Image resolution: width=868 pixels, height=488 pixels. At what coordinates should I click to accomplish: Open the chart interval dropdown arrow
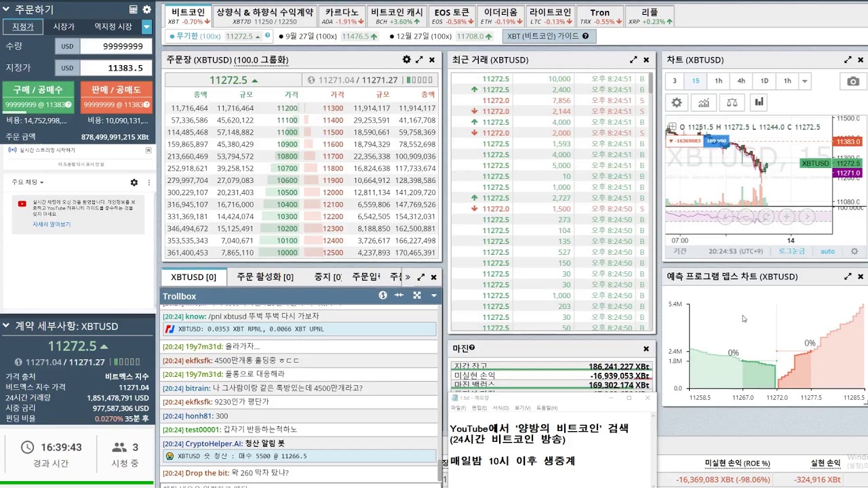coord(804,81)
